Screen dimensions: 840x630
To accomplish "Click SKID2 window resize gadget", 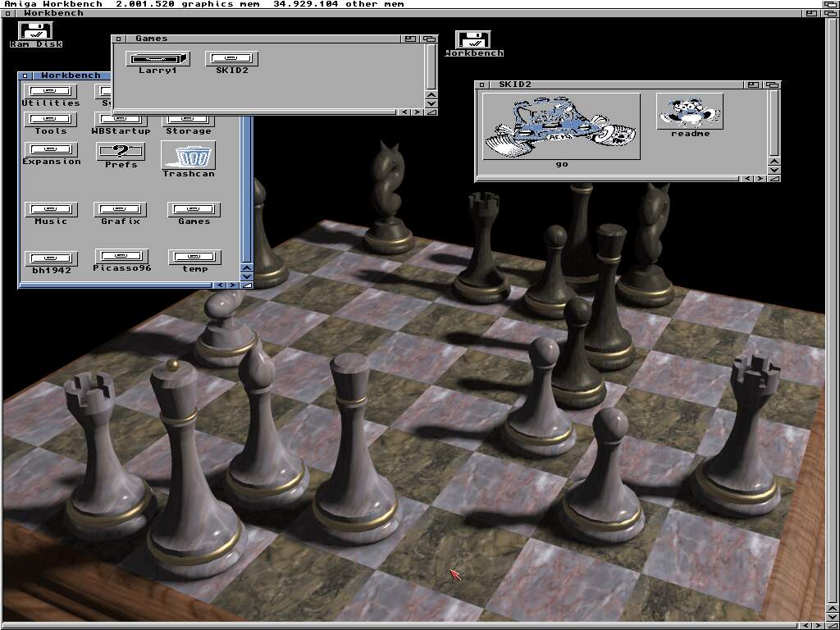I will tap(774, 178).
